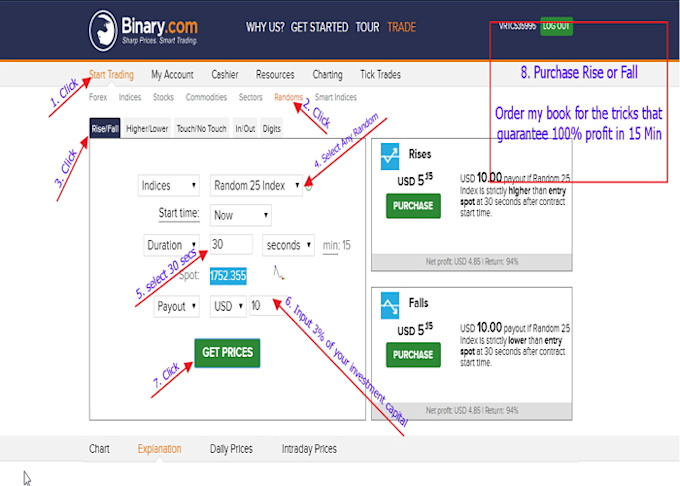Viewport: 680px width, 486px height.
Task: Open the seconds unit dropdown
Action: pyautogui.click(x=288, y=245)
